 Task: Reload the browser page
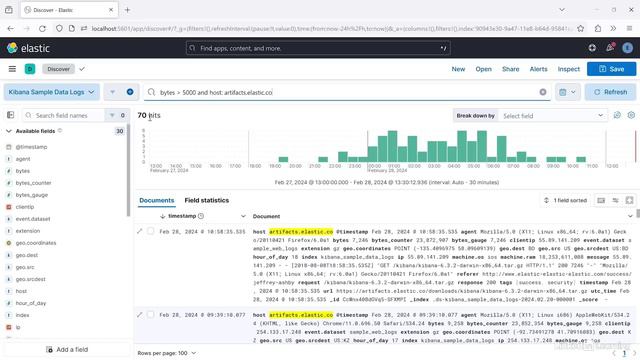tap(42, 29)
